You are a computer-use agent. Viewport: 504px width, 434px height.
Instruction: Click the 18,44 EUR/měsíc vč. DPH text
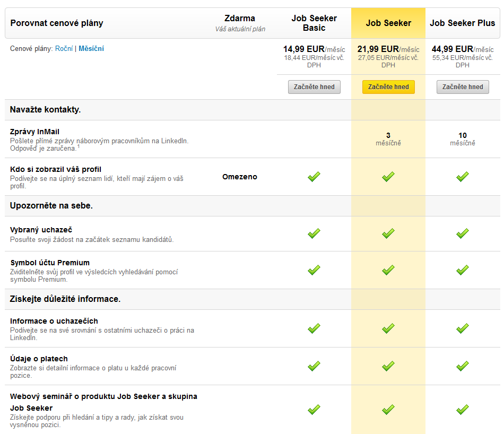[314, 62]
